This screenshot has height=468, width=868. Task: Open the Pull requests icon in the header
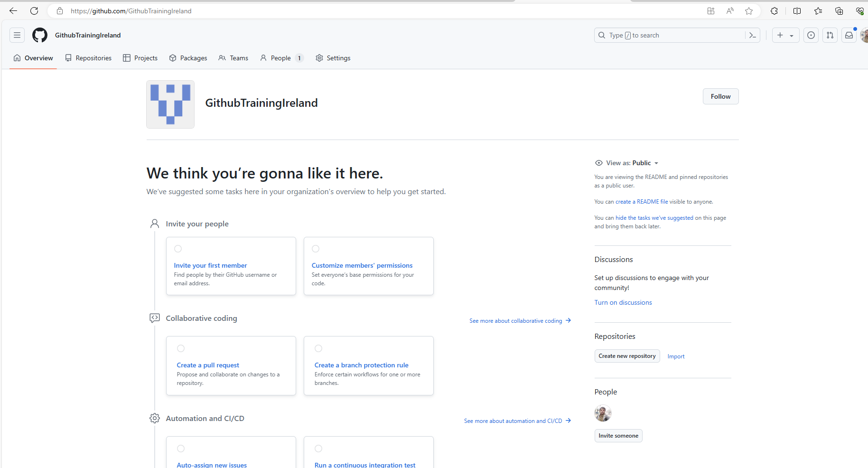(830, 35)
